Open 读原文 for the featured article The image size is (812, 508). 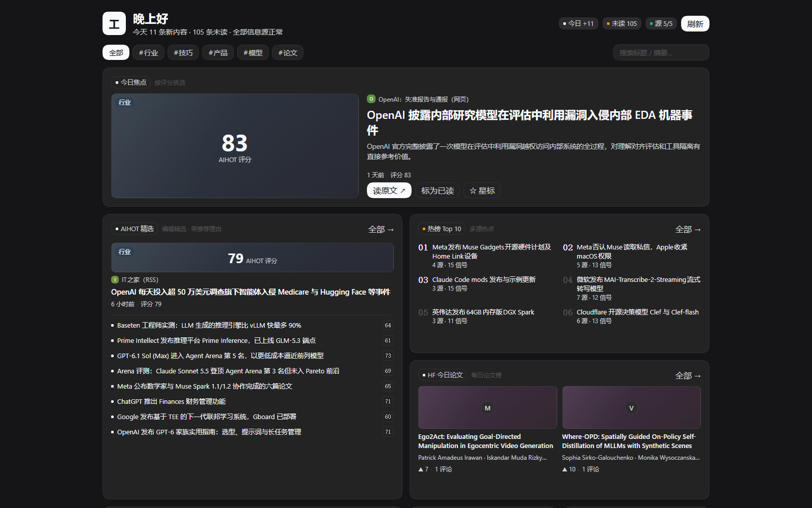389,190
